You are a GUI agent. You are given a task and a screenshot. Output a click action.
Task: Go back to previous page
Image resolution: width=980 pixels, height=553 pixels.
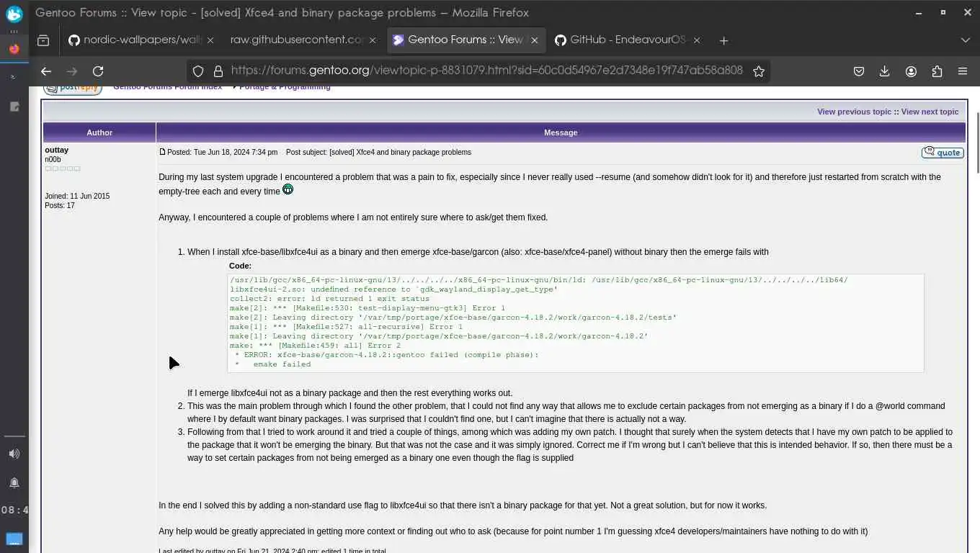[46, 71]
